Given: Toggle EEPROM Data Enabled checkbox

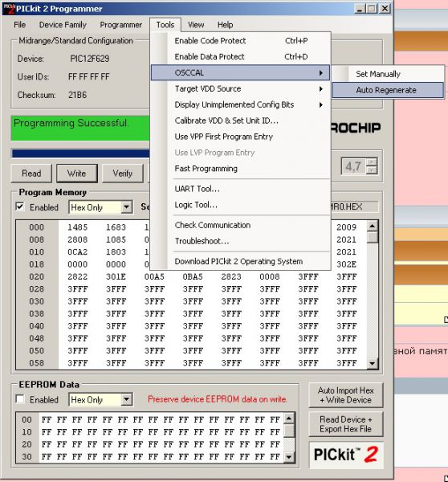Looking at the screenshot, I should [19, 399].
